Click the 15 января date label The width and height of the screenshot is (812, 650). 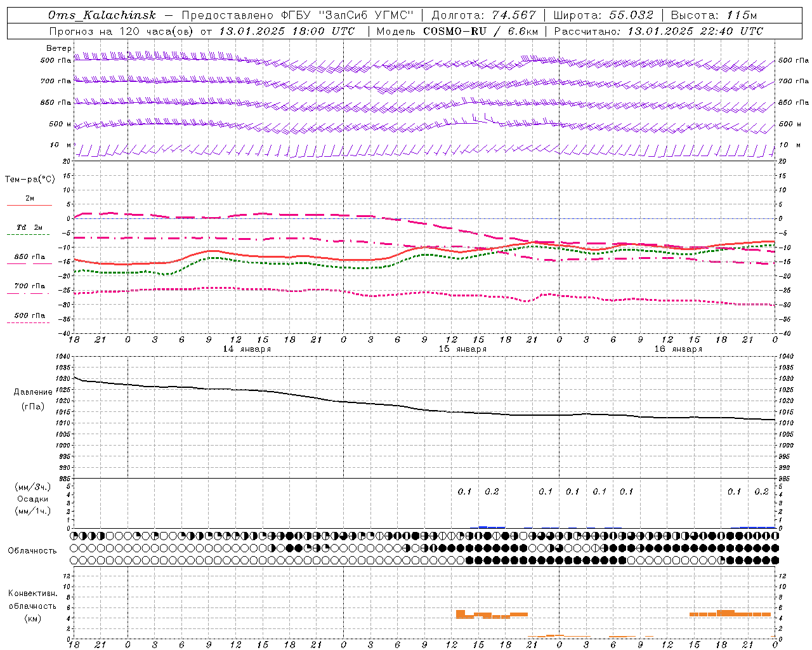pos(462,349)
